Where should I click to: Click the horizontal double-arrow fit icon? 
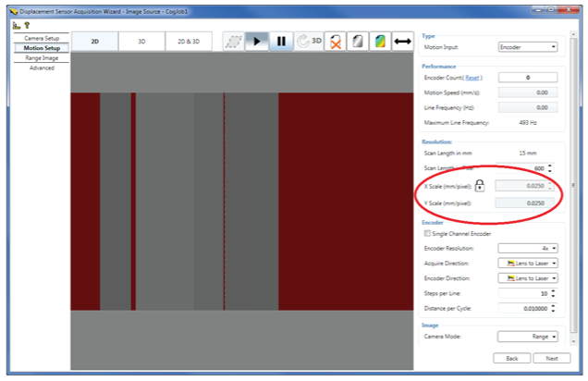(x=403, y=42)
